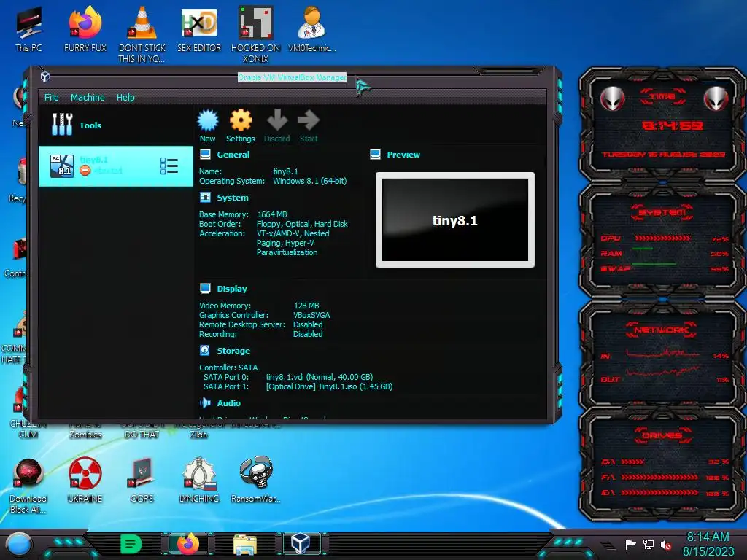Click the Preview section header

click(403, 155)
